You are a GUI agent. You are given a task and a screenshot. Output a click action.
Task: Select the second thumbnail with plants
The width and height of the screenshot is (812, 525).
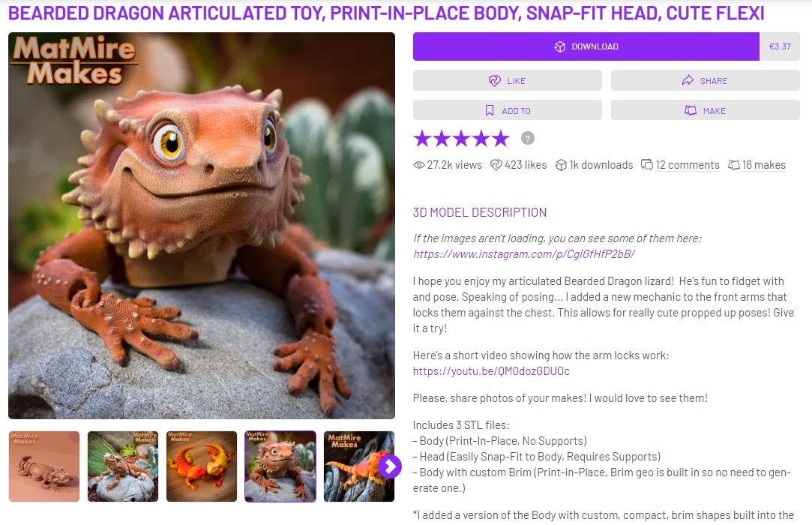[123, 466]
